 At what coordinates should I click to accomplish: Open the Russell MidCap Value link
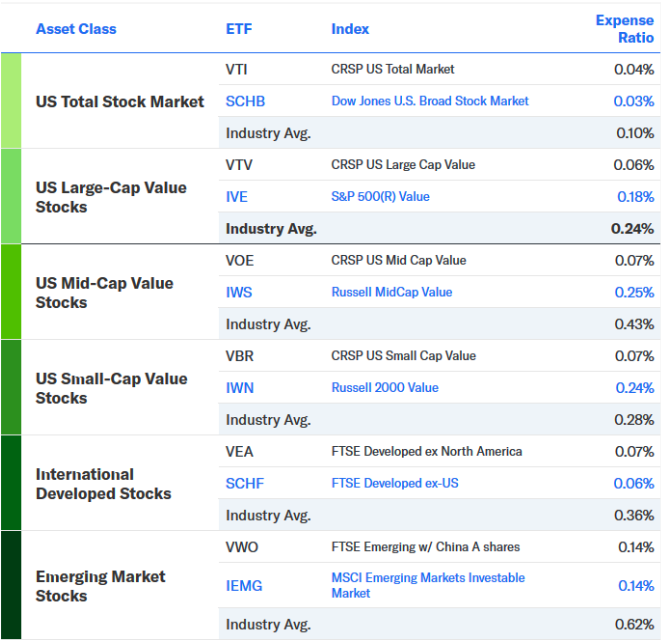pyautogui.click(x=392, y=292)
